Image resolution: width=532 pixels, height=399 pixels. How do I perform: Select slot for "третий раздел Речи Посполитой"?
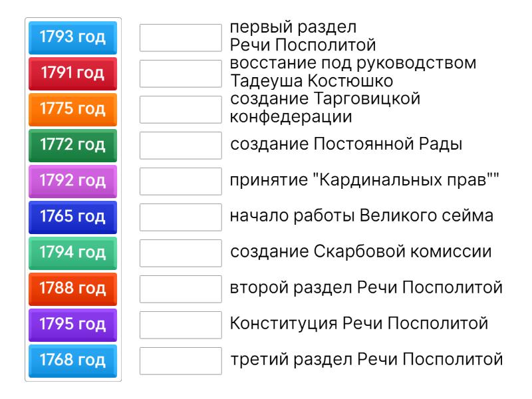[x=180, y=360]
